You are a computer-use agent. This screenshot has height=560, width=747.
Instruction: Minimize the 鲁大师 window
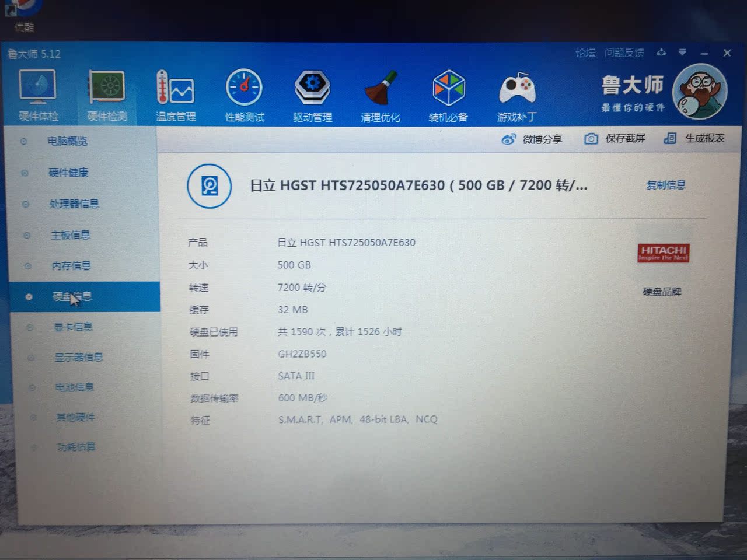click(x=704, y=53)
